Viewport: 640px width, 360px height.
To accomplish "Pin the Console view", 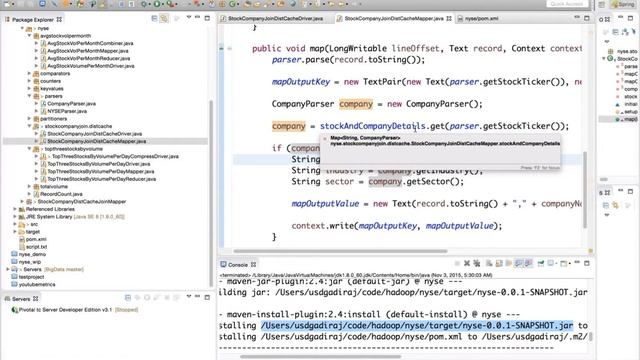I will pos(541,264).
